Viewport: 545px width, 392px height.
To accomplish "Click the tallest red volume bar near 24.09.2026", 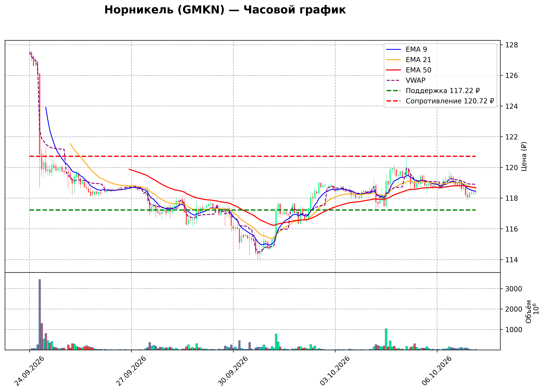I will point(40,315).
